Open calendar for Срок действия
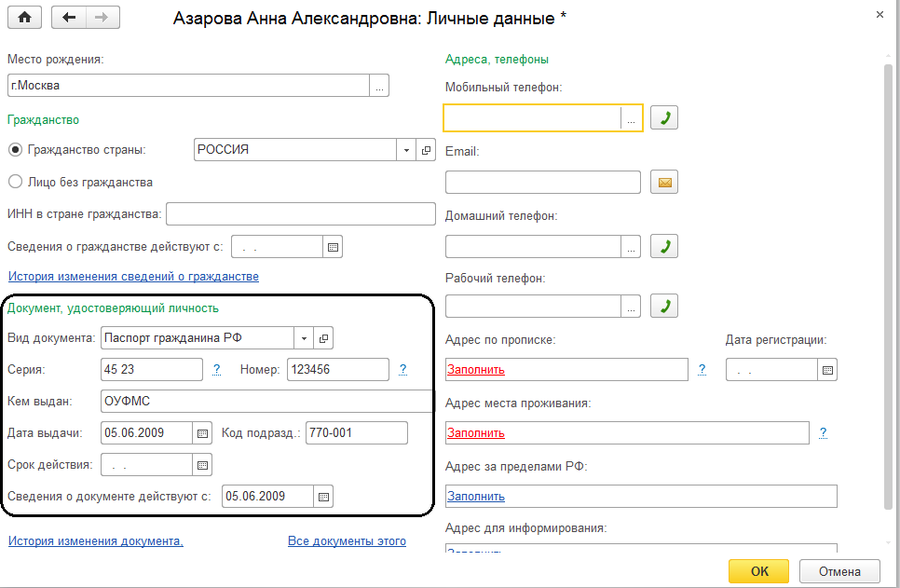This screenshot has height=588, width=900. tap(202, 464)
